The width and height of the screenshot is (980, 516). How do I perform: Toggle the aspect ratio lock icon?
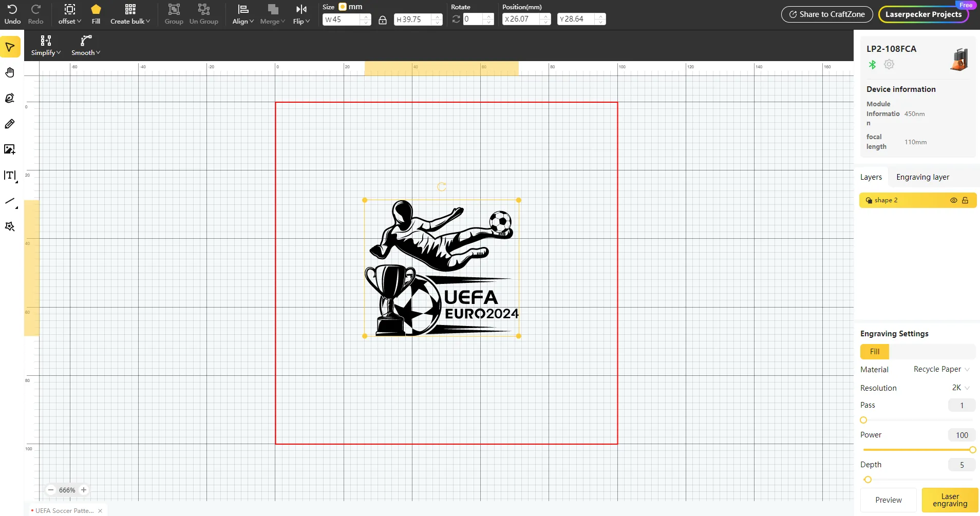pos(383,20)
